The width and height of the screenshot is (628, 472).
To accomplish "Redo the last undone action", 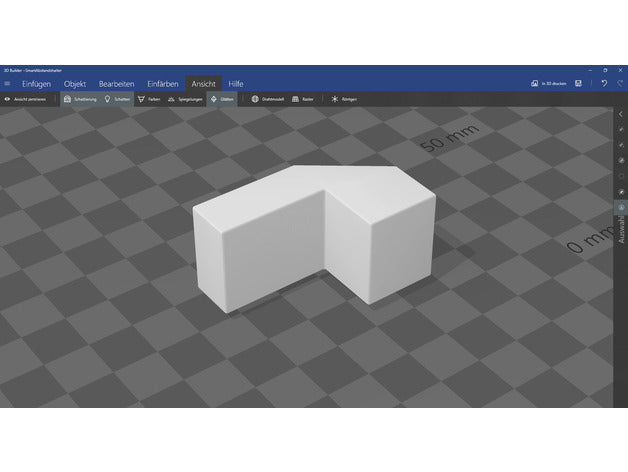I will 620,83.
